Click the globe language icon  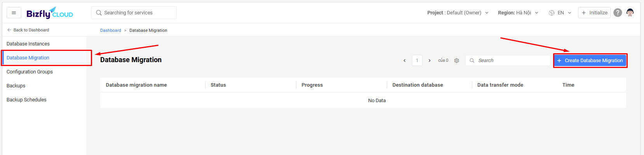tap(552, 13)
